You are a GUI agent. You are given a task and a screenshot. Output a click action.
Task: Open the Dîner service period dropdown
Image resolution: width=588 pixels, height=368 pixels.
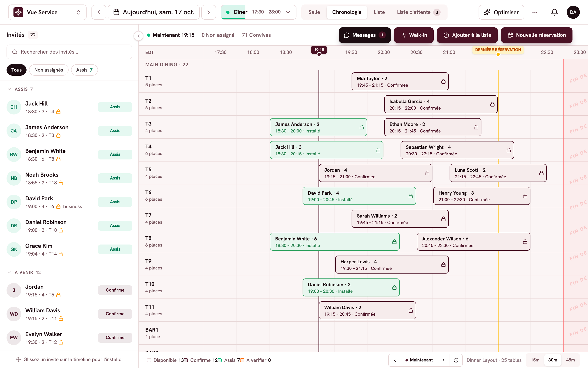click(x=258, y=12)
